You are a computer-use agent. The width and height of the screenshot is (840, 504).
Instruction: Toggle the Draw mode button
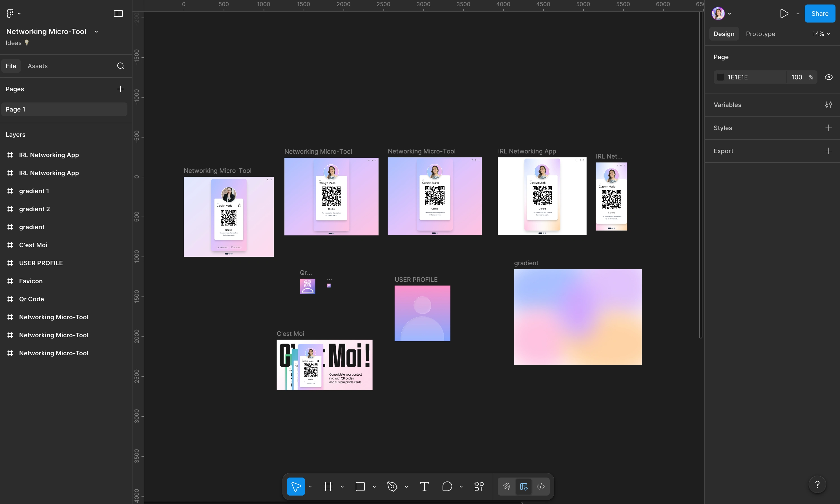point(507,486)
